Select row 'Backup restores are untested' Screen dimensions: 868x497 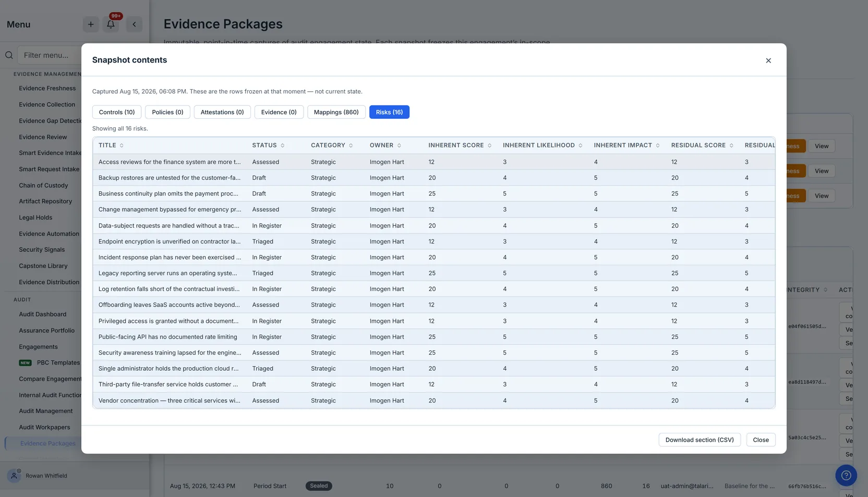[x=434, y=178]
